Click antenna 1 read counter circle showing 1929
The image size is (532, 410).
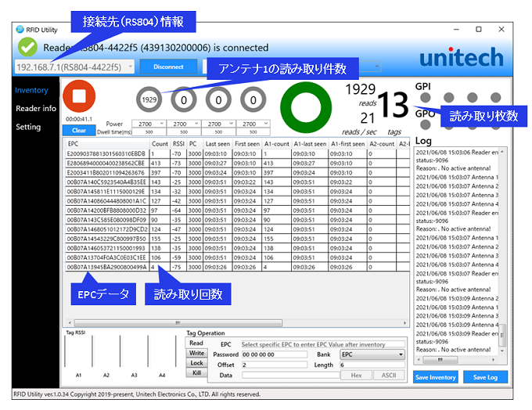(x=149, y=100)
